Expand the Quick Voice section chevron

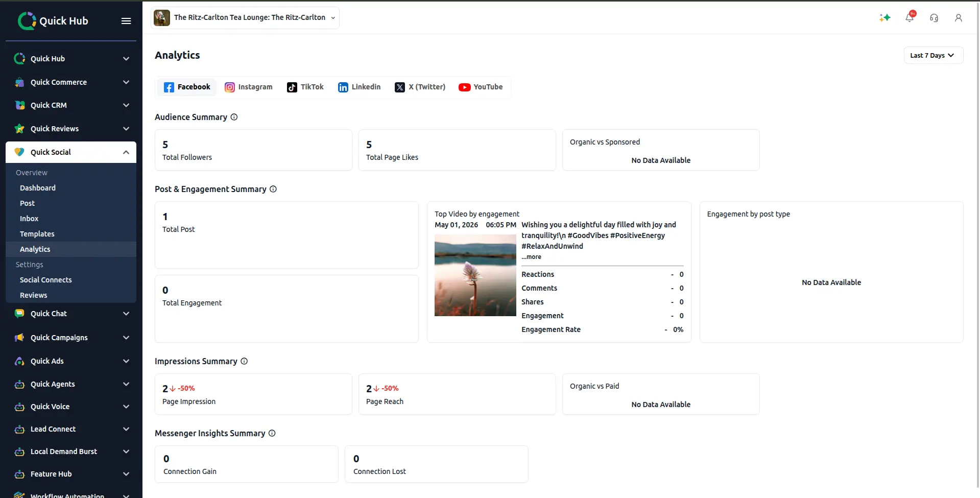click(126, 407)
